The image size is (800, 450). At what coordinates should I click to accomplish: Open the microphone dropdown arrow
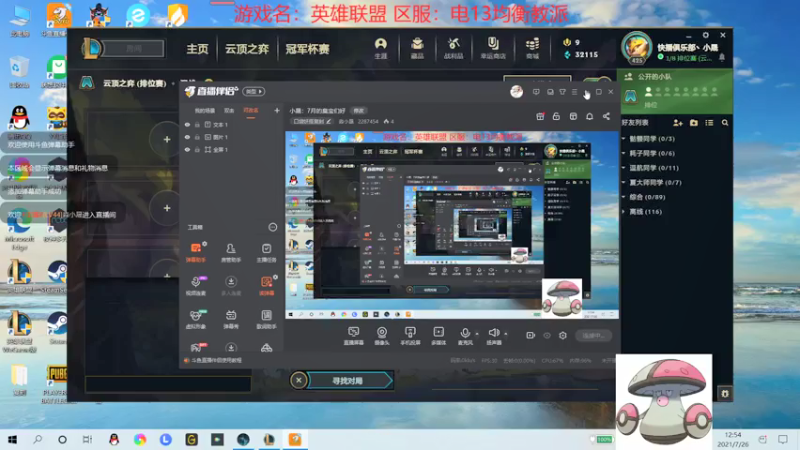tap(477, 334)
